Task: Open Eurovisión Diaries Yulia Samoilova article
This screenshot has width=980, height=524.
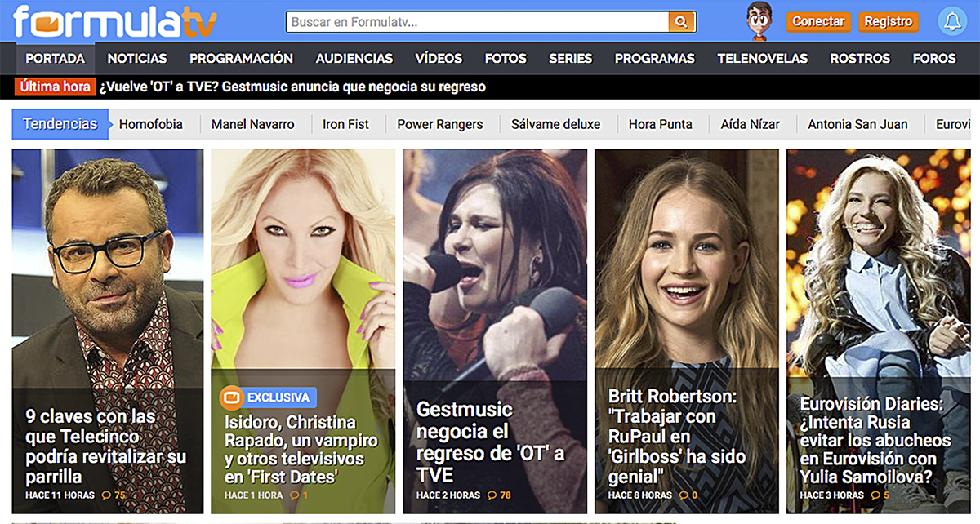Action: (875, 441)
